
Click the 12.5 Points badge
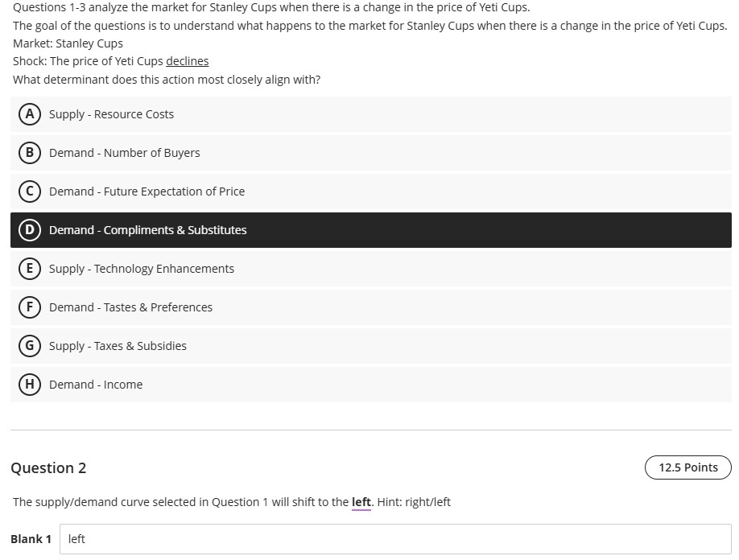[687, 467]
